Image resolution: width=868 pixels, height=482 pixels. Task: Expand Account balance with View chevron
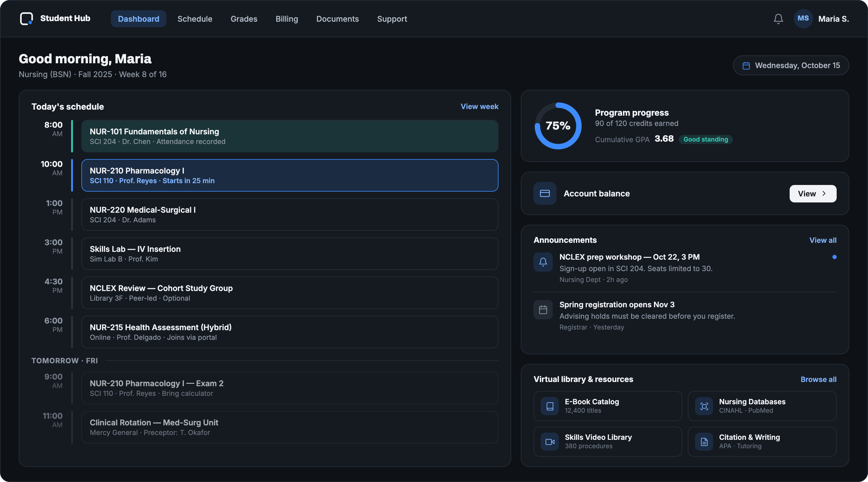[x=813, y=194]
